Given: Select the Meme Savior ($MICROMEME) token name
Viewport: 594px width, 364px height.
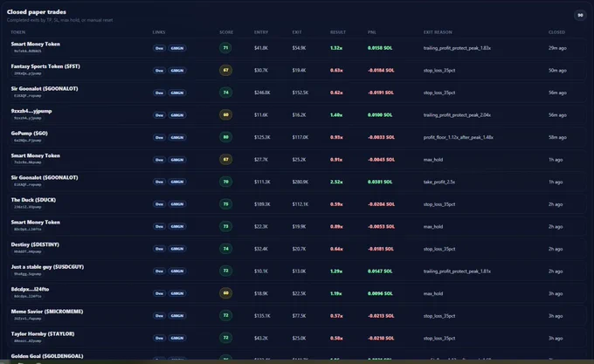Looking at the screenshot, I should 47,312.
